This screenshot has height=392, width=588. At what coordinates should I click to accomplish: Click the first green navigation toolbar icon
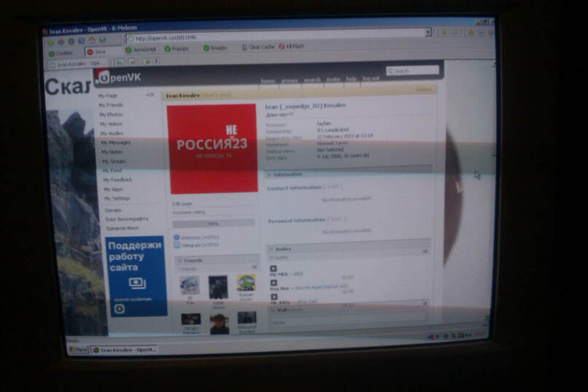coord(52,42)
